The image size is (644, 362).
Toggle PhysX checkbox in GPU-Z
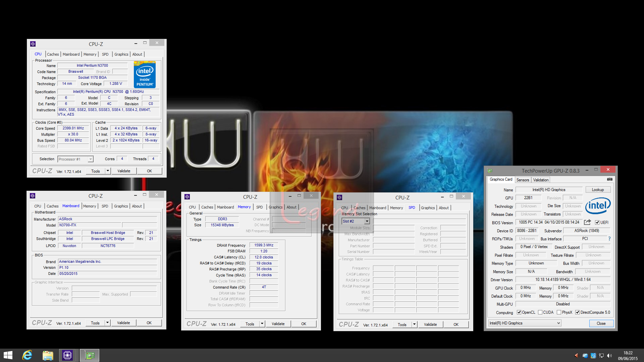[x=559, y=312]
